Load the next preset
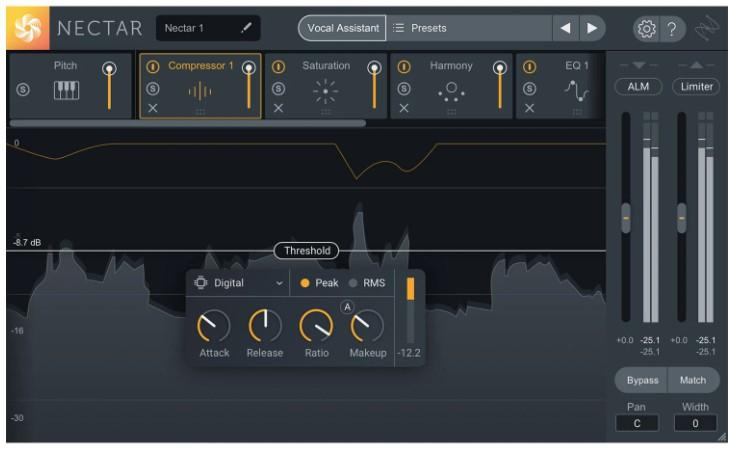 (592, 28)
